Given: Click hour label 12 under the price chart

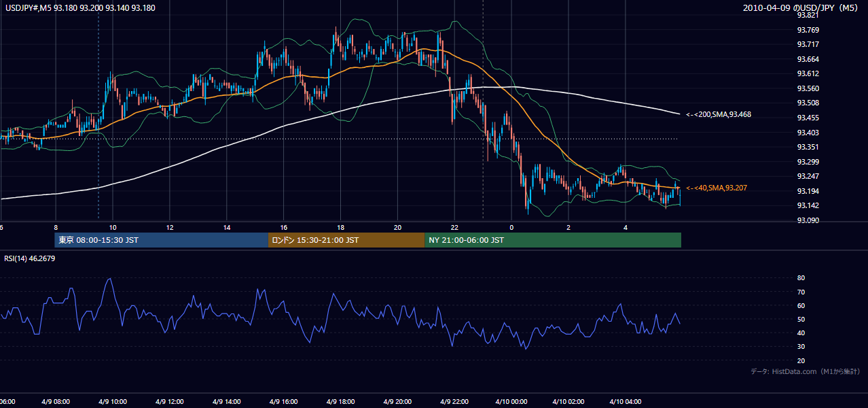Looking at the screenshot, I should point(170,228).
